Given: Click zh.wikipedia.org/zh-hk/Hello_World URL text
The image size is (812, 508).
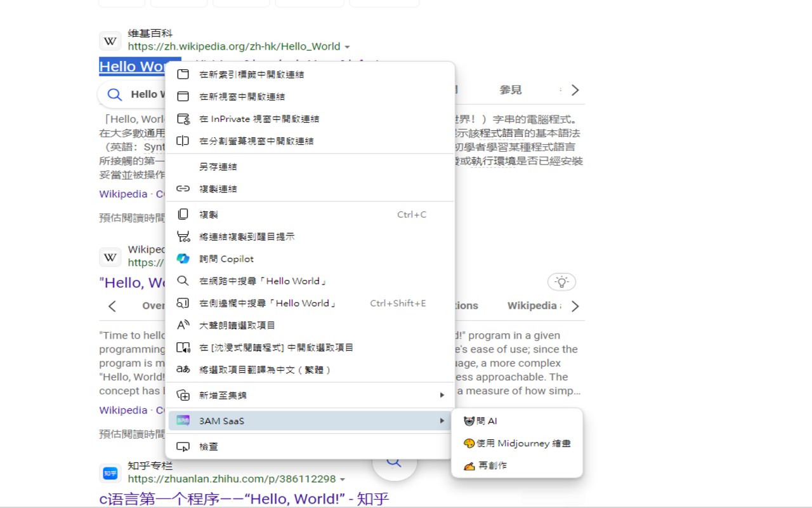Looking at the screenshot, I should [234, 46].
